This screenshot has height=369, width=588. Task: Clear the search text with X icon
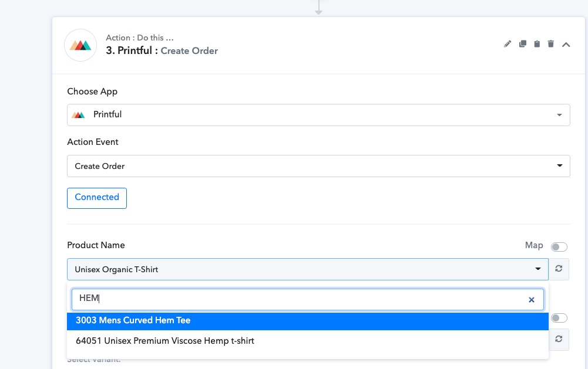click(x=532, y=300)
